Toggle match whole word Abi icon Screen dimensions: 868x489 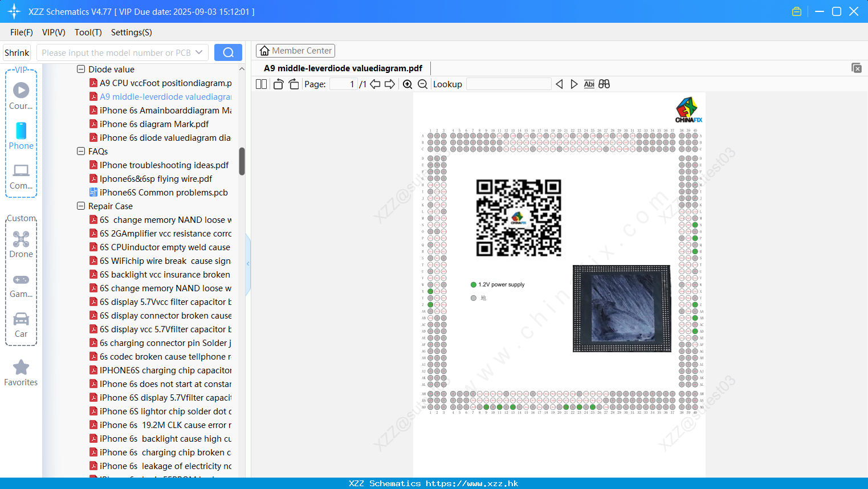tap(589, 84)
